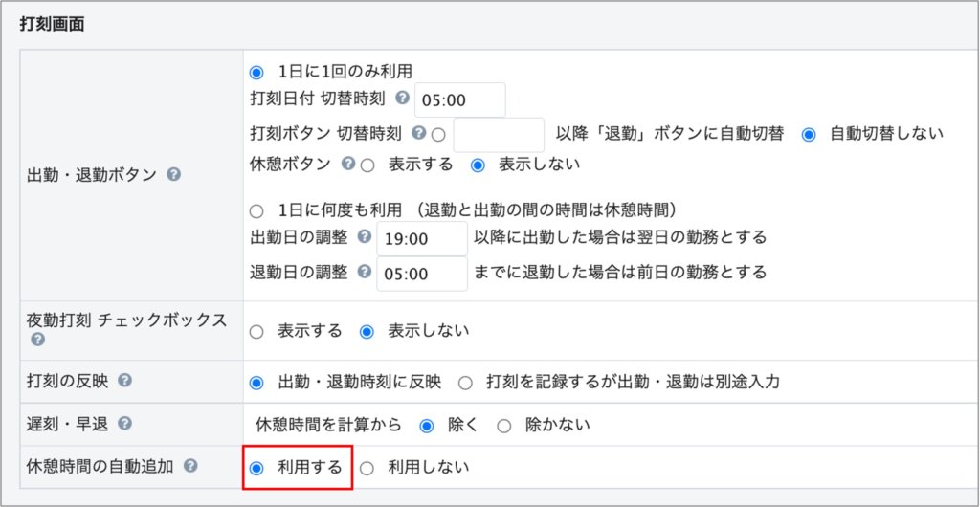Click help icon next to 遅刻・早退
Viewport: 980px width, 507px height.
124,424
